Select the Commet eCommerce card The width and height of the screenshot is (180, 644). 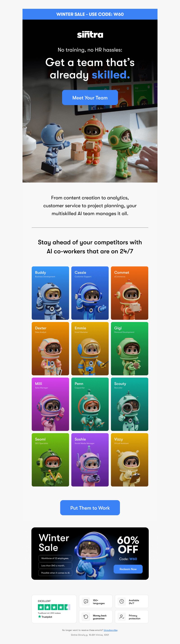tap(130, 293)
